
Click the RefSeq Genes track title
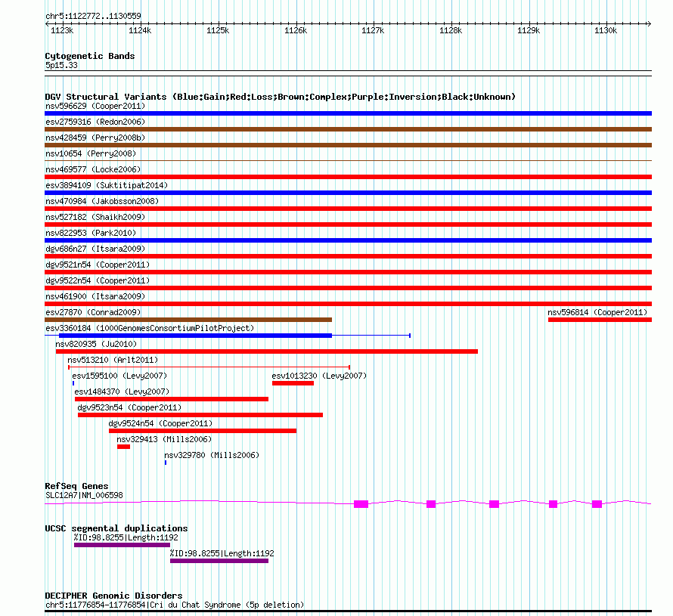click(76, 486)
